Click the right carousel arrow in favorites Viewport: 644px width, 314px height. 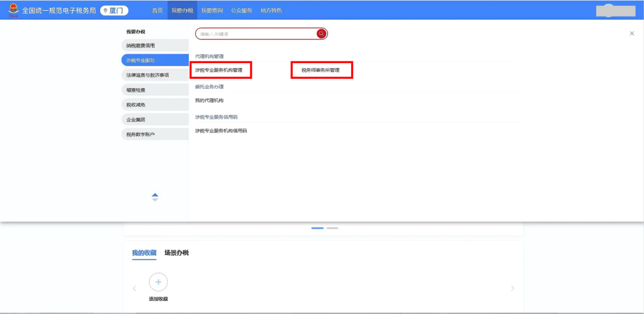click(x=512, y=288)
